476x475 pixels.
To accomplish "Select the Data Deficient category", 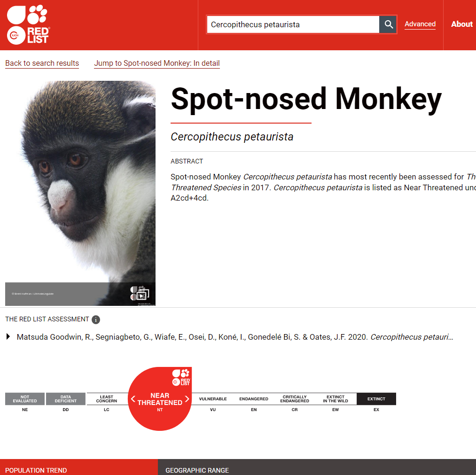I will [x=66, y=399].
